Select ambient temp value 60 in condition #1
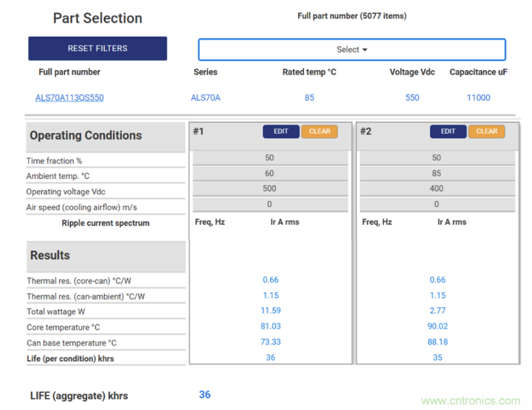532x410 pixels. 270,173
